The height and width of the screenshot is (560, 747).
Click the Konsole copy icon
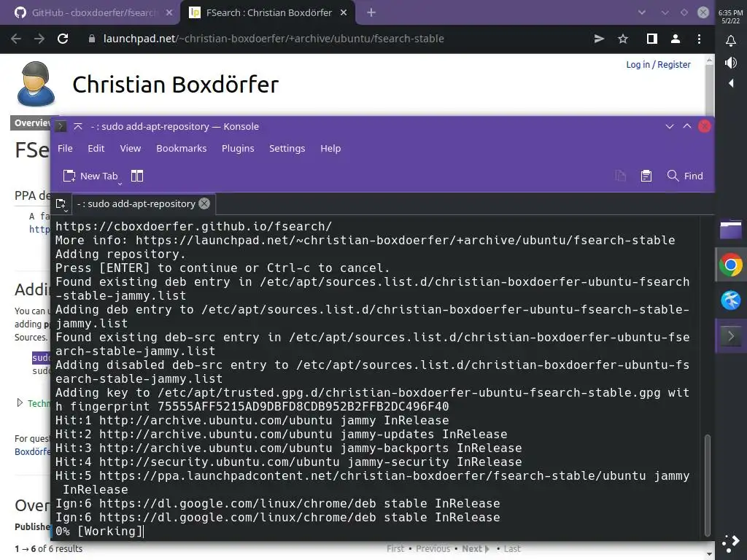pyautogui.click(x=620, y=176)
